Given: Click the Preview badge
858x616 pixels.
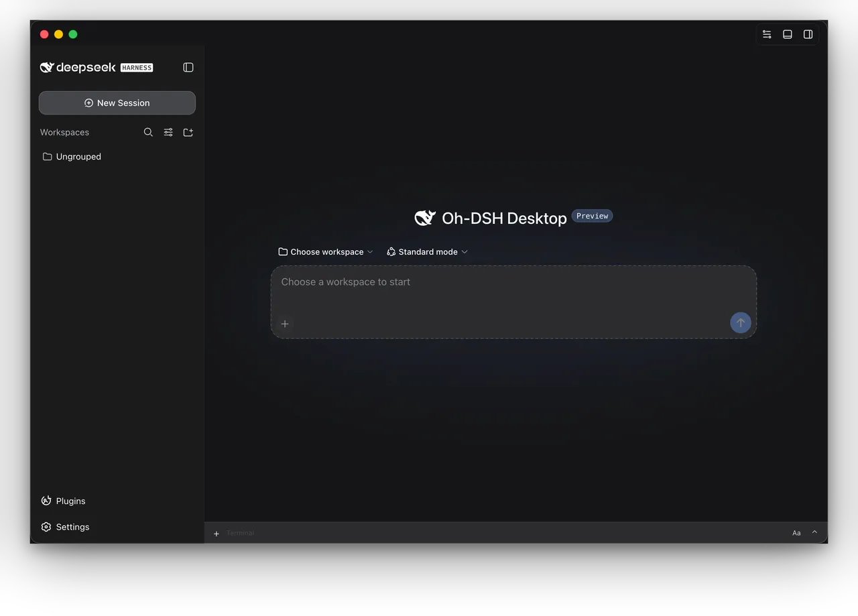Looking at the screenshot, I should point(592,216).
